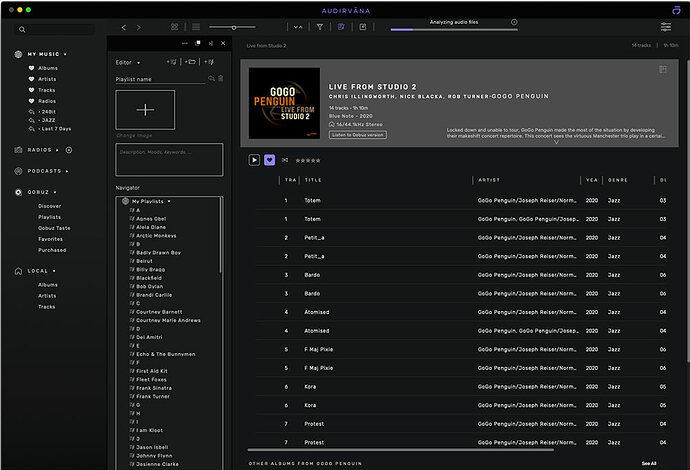The height and width of the screenshot is (470, 690).
Task: Toggle the playlist editor panel icon
Action: click(x=341, y=27)
